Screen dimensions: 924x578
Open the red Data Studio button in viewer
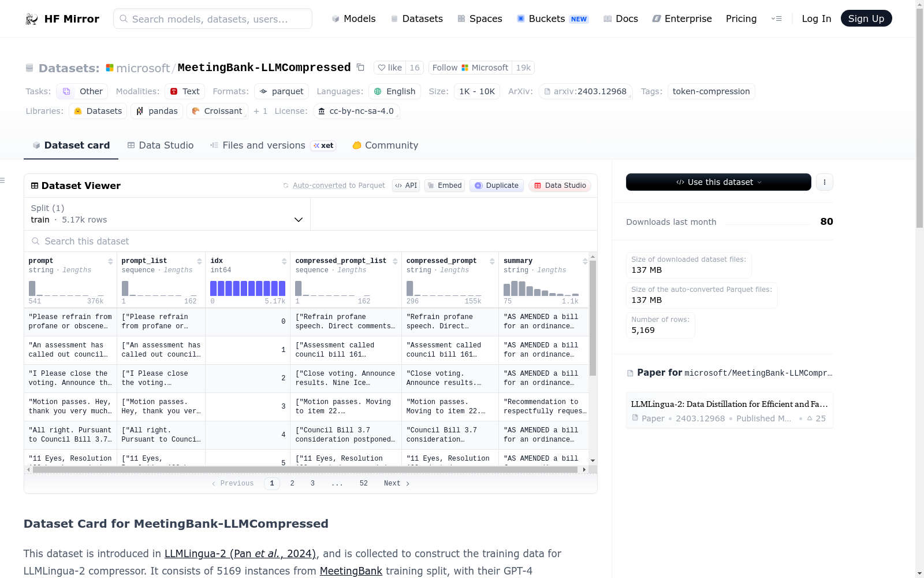[x=560, y=186]
